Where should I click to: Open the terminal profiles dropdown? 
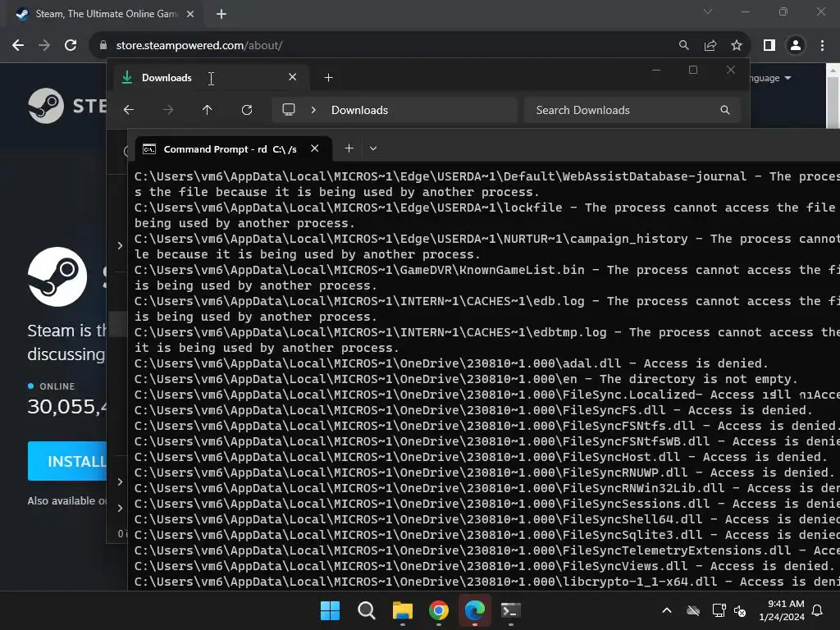pyautogui.click(x=373, y=148)
